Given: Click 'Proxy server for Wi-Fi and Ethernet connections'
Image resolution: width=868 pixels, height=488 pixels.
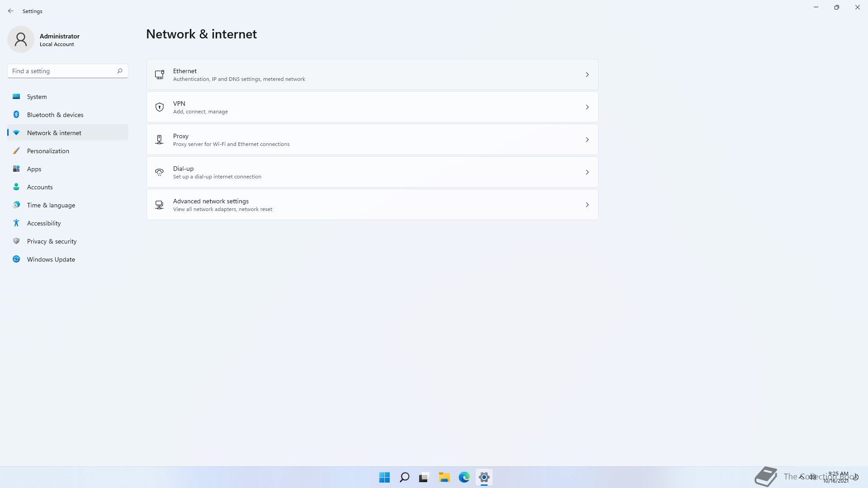Looking at the screenshot, I should pyautogui.click(x=231, y=144).
